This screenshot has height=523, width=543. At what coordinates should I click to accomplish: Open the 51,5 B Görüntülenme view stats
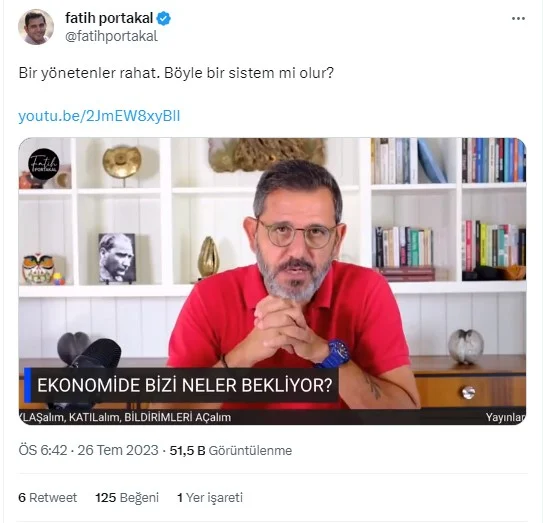point(231,451)
